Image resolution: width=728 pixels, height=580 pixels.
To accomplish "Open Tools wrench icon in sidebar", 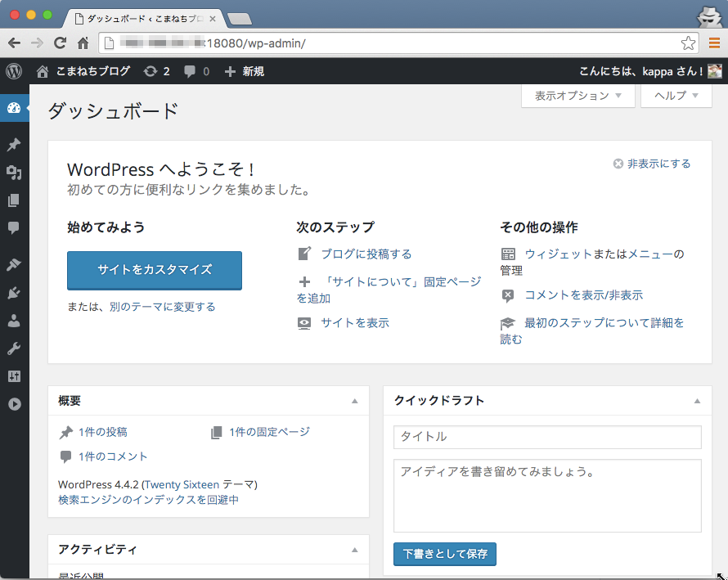I will point(14,348).
